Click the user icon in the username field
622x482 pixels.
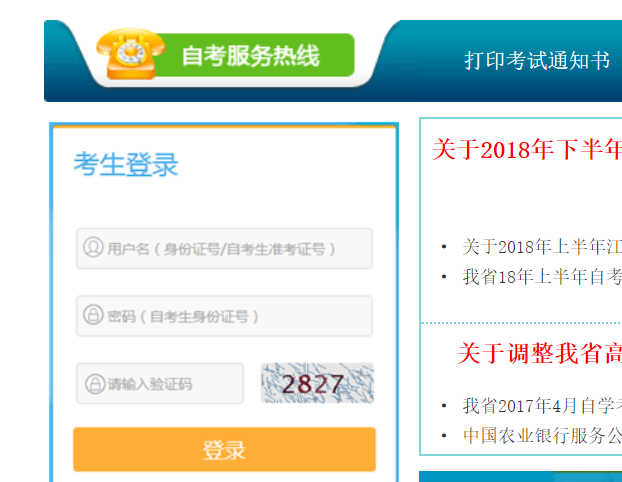[x=93, y=247]
